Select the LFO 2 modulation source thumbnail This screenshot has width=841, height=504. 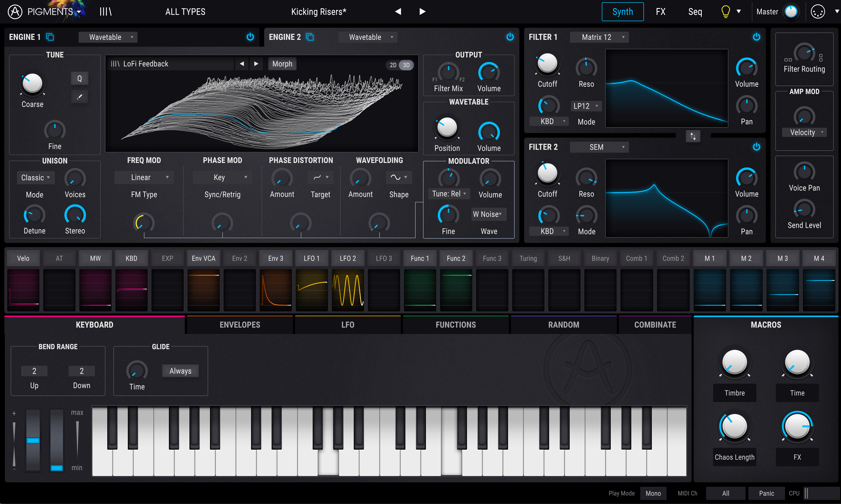pyautogui.click(x=348, y=290)
